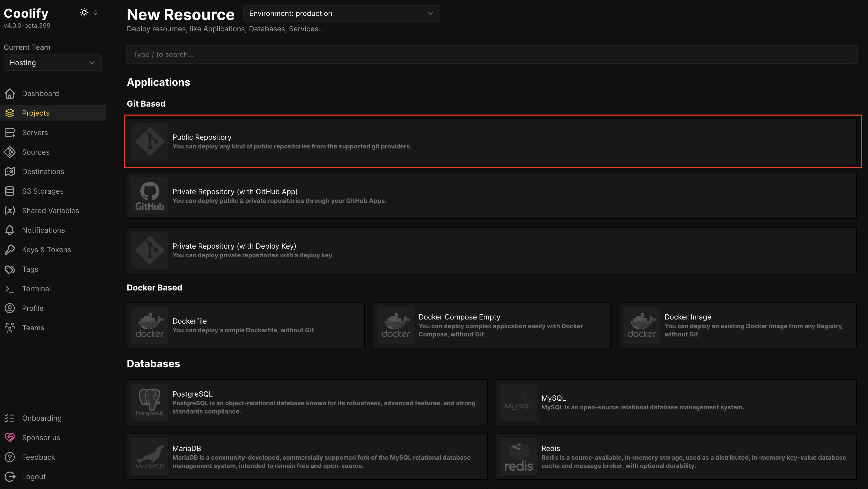Open Keys & Tokens
The width and height of the screenshot is (868, 489).
(46, 249)
